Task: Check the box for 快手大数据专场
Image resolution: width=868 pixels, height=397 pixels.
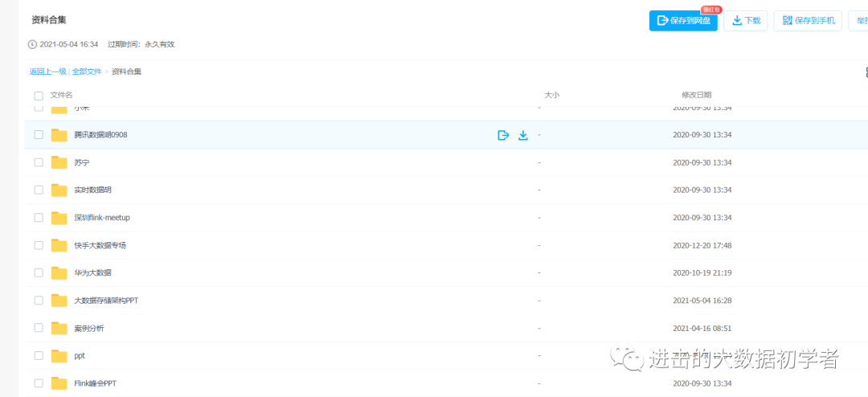Action: pos(39,245)
